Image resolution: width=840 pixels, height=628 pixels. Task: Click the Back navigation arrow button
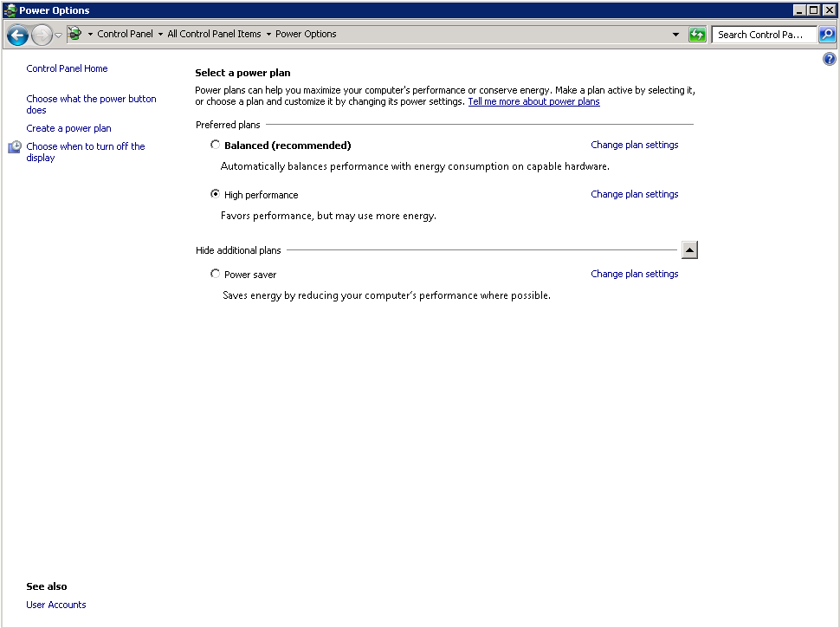coord(17,35)
